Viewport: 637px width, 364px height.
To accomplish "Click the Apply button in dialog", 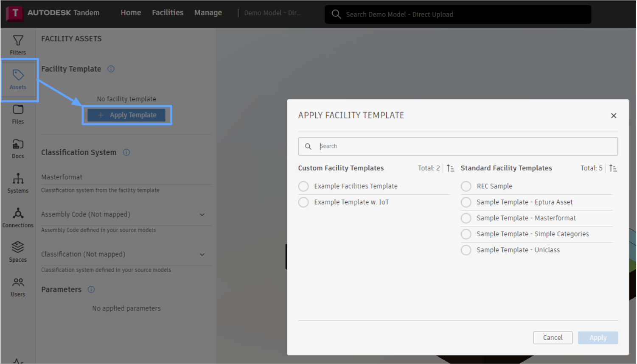I will (x=598, y=338).
